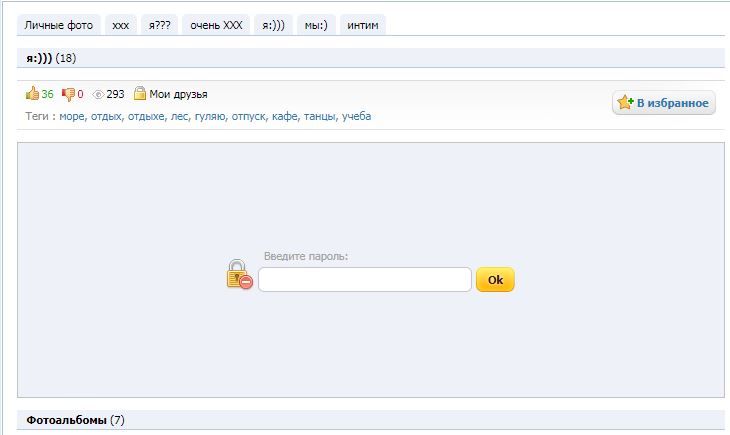Viewport: 730px width, 435px height.
Task: Open the отпуск tag link
Action: pos(249,116)
